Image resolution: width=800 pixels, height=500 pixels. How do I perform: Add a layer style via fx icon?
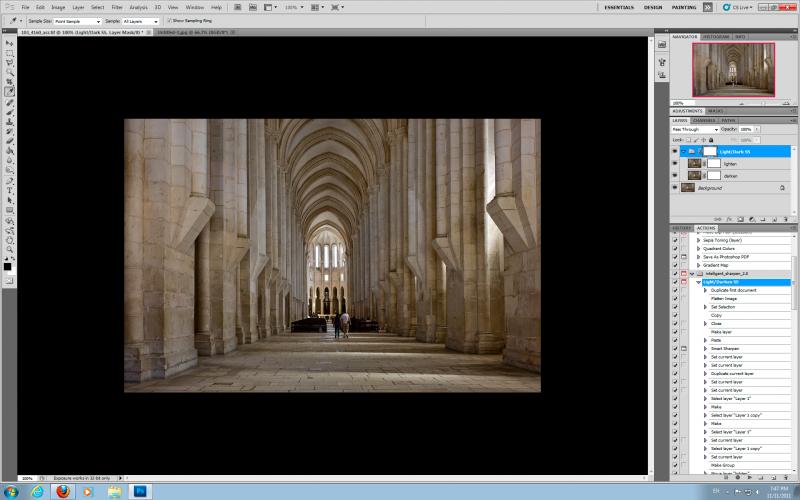[x=729, y=219]
